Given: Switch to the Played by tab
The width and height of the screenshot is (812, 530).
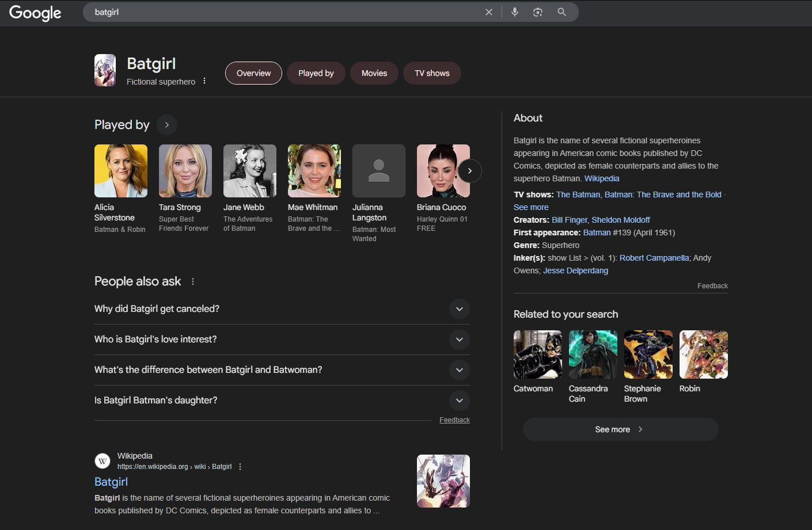Looking at the screenshot, I should click(x=316, y=73).
